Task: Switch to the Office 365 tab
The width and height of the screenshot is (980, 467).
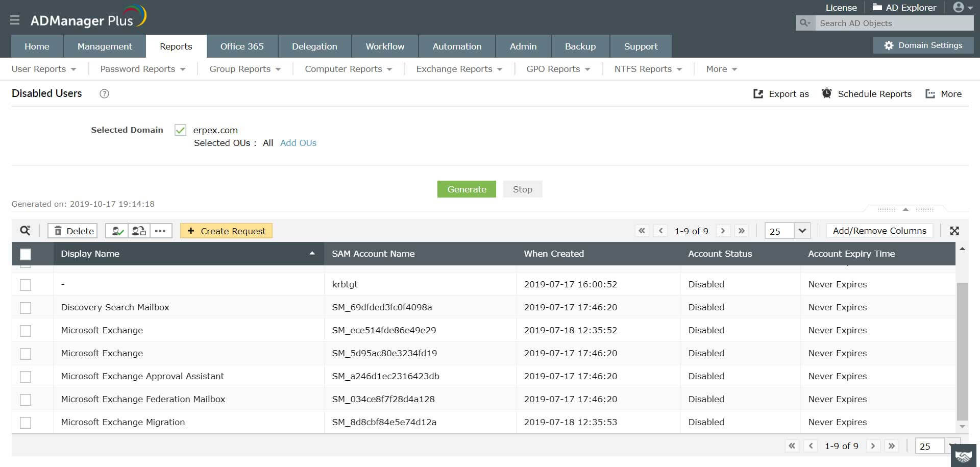Action: [x=241, y=46]
